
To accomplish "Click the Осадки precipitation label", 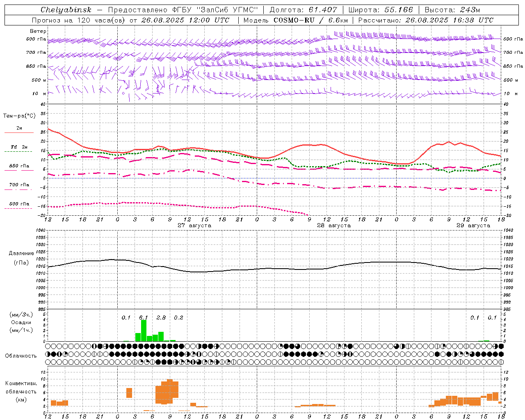I will 21,322.
